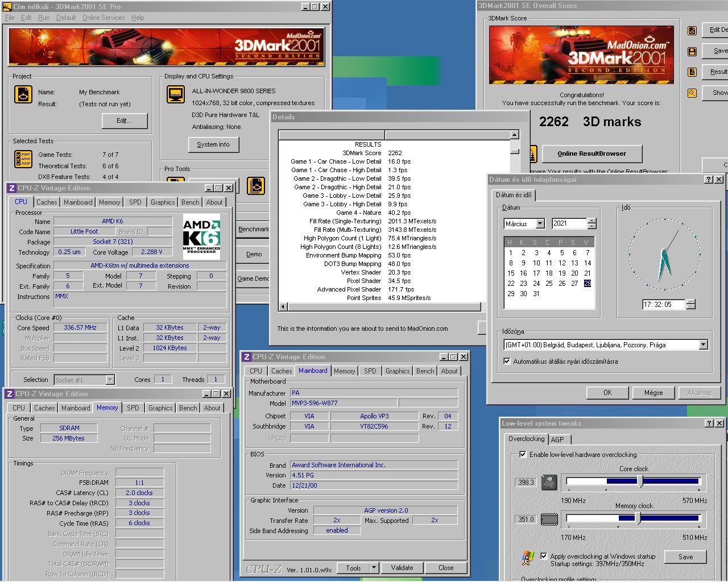The height and width of the screenshot is (582, 728).
Task: Switch to Graphics tab in Mainboard window
Action: click(397, 371)
